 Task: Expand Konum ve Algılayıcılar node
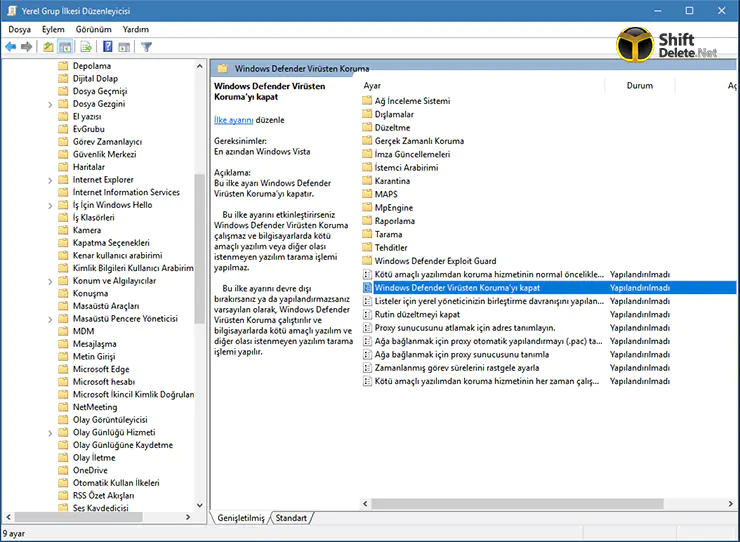(x=50, y=281)
